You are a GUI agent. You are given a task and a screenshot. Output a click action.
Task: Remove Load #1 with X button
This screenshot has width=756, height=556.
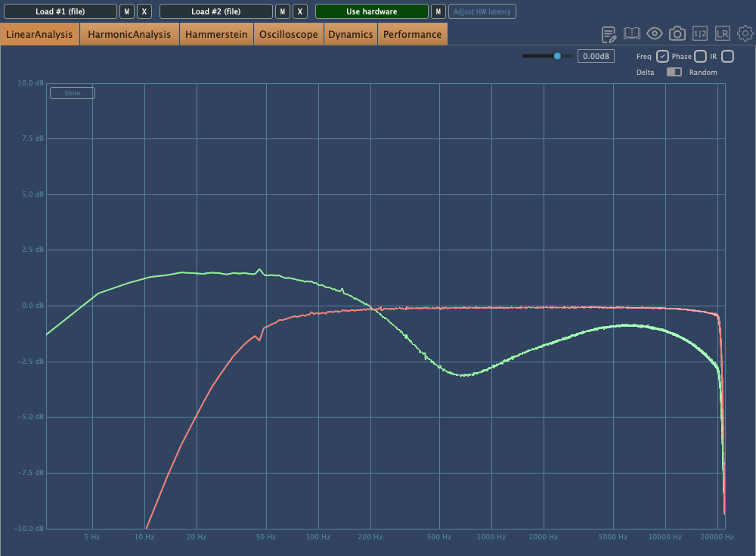coord(145,11)
